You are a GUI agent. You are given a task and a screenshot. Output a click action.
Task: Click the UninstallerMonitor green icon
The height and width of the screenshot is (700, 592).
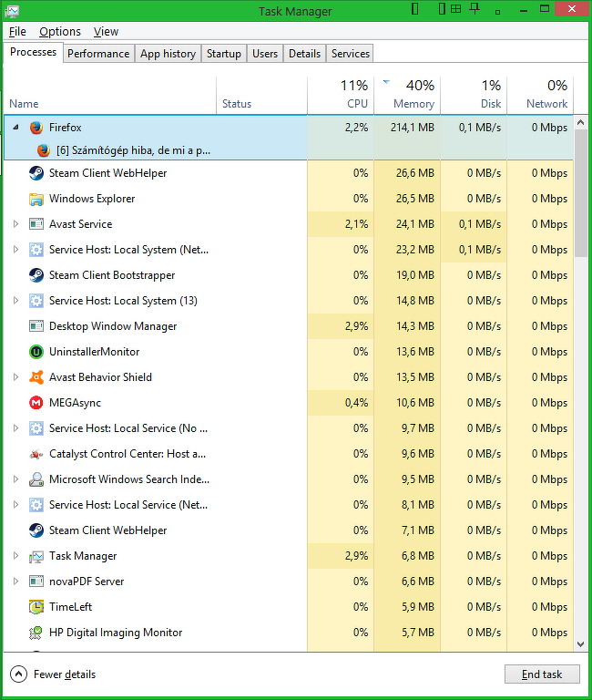(36, 352)
